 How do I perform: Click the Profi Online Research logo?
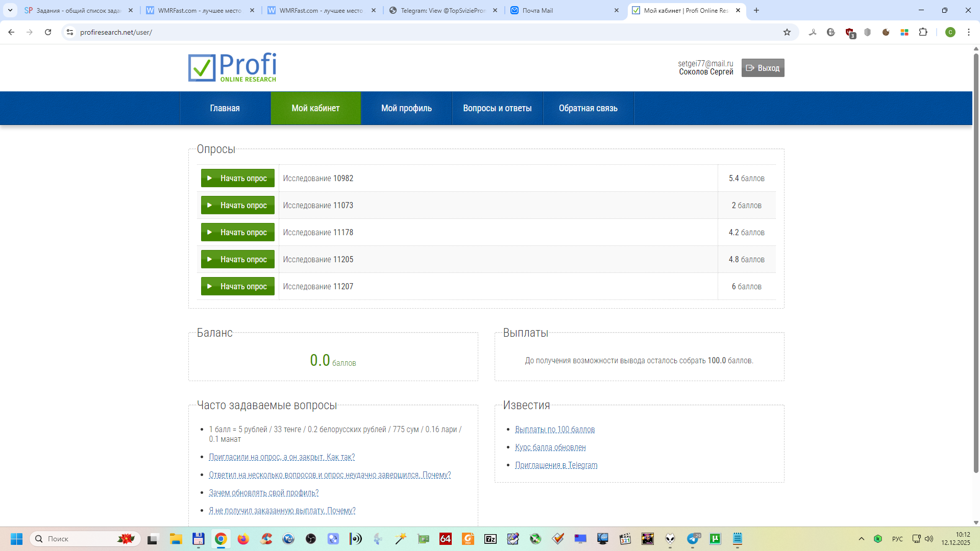click(x=232, y=67)
